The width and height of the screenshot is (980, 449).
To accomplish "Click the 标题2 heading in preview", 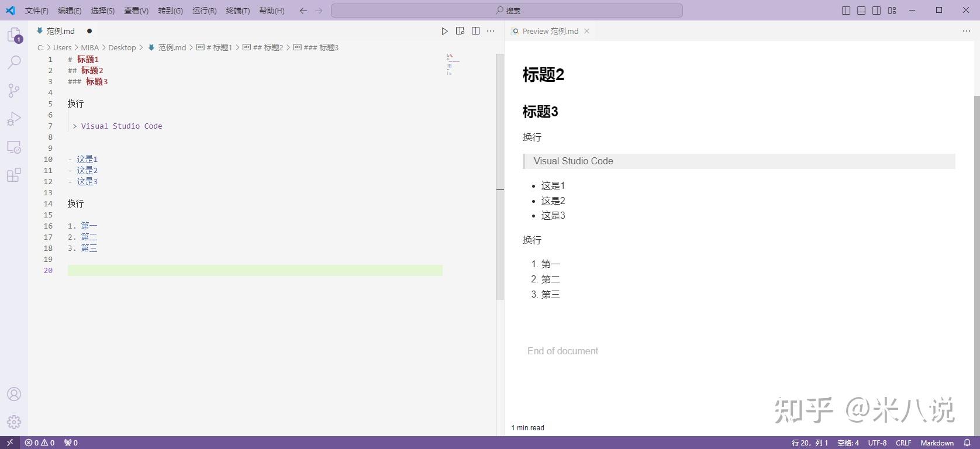I will pos(543,75).
